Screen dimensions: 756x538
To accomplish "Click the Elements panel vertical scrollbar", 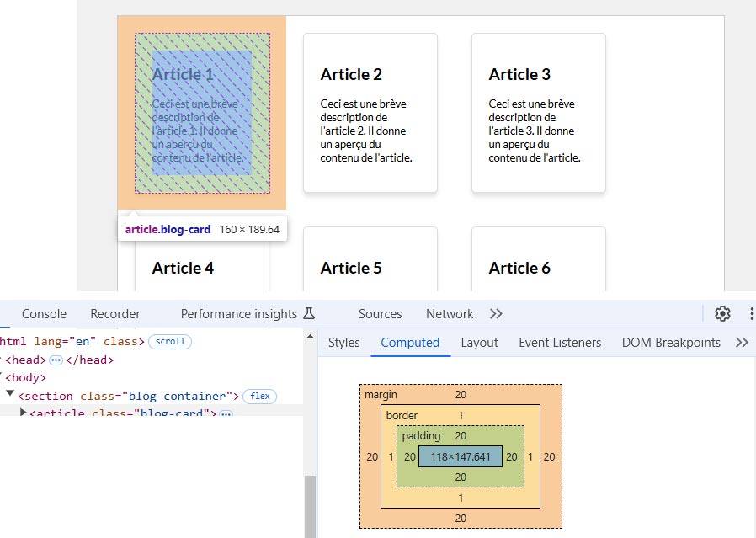I will (311, 505).
